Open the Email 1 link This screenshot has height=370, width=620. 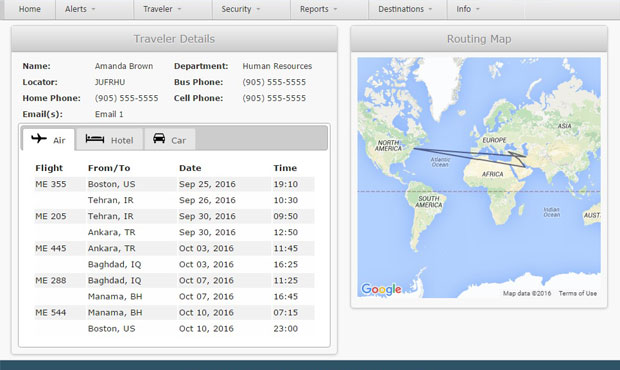(x=109, y=114)
